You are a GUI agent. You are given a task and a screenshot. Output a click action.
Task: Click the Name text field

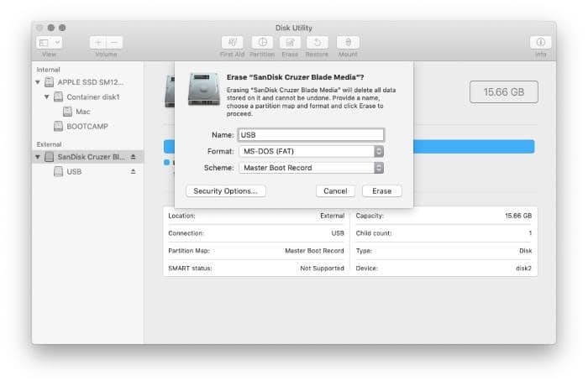tap(311, 135)
